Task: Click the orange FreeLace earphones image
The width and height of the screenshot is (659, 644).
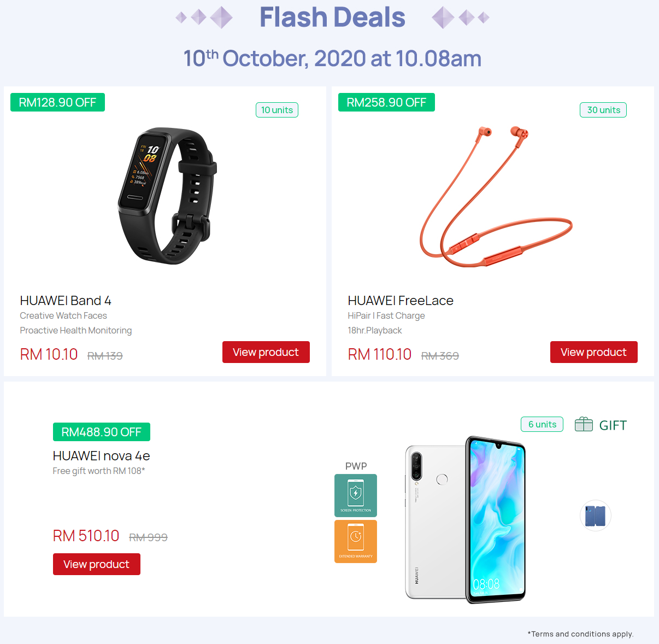Action: coord(496,196)
